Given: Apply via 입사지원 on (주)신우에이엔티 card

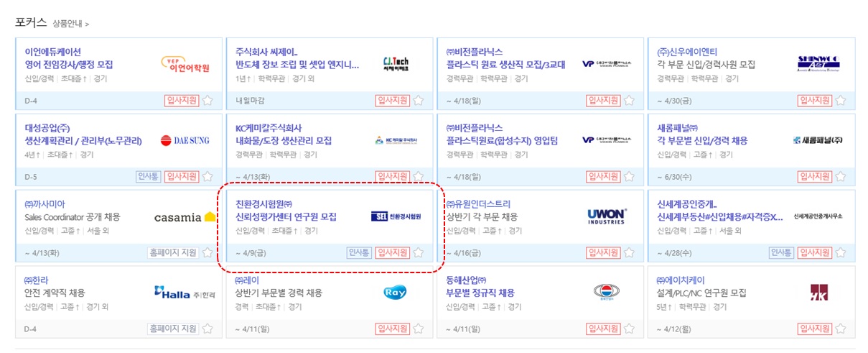Looking at the screenshot, I should pos(814,101).
